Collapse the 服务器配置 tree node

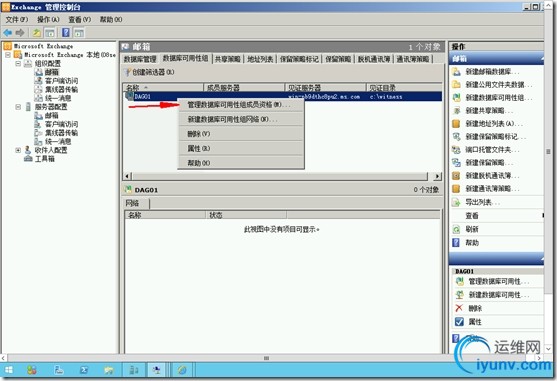[18, 107]
